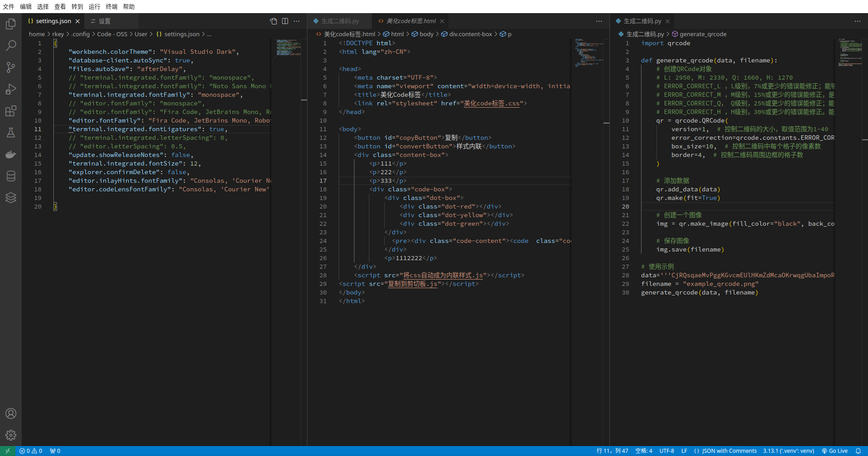Expand the User breadcrumb

tap(141, 34)
